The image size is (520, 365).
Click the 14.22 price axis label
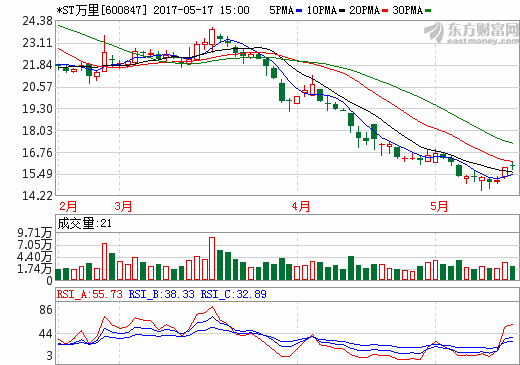[x=38, y=196]
